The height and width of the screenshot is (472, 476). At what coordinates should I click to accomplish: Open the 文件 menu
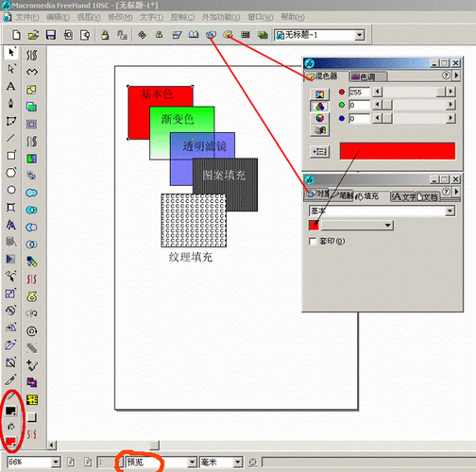tap(27, 17)
